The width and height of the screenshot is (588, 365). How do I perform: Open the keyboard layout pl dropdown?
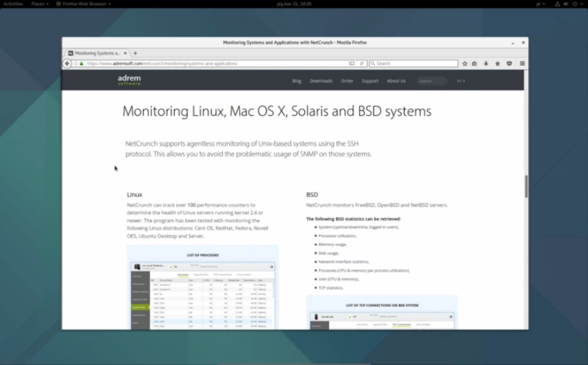tap(541, 4)
